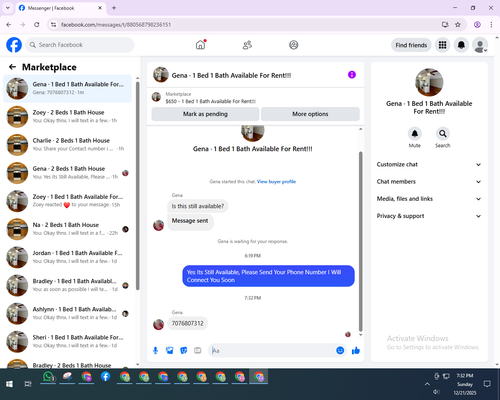The width and height of the screenshot is (500, 400).
Task: Open a new browser tab
Action: (114, 8)
